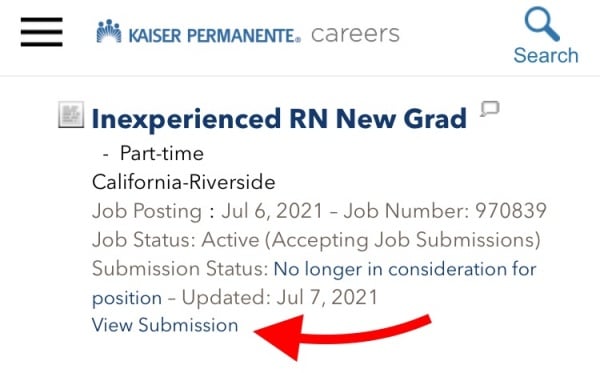
Task: Select the California-Riverside location text
Action: tap(184, 182)
